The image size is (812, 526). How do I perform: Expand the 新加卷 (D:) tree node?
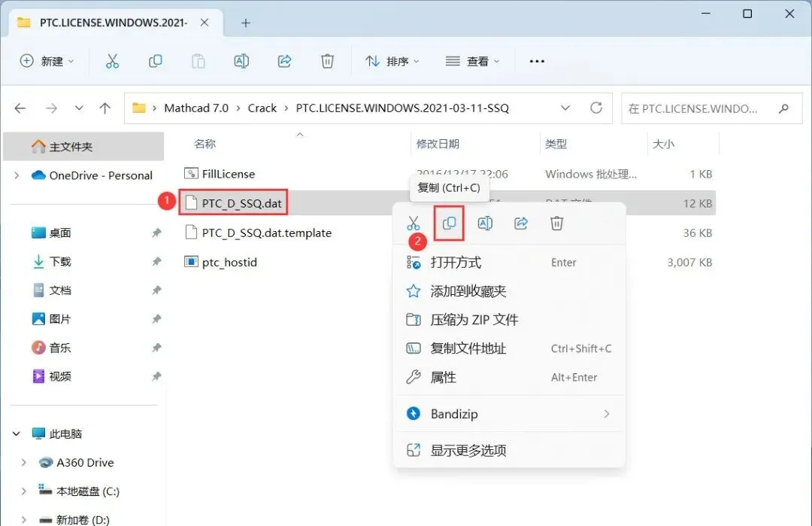[23, 519]
